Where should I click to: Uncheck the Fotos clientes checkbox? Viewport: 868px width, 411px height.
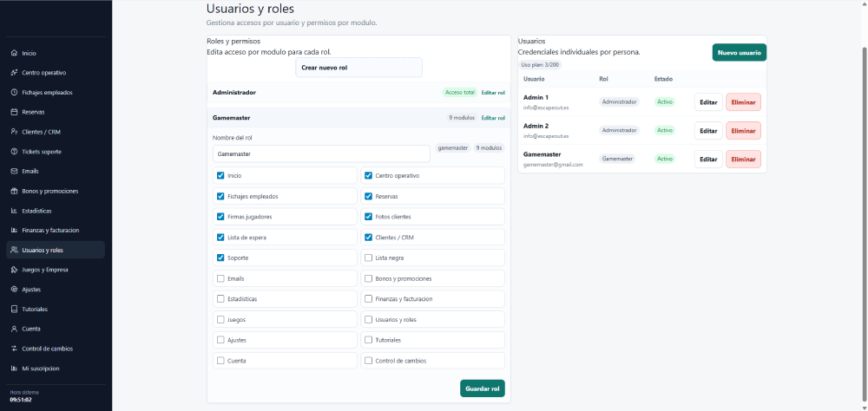[x=368, y=216]
